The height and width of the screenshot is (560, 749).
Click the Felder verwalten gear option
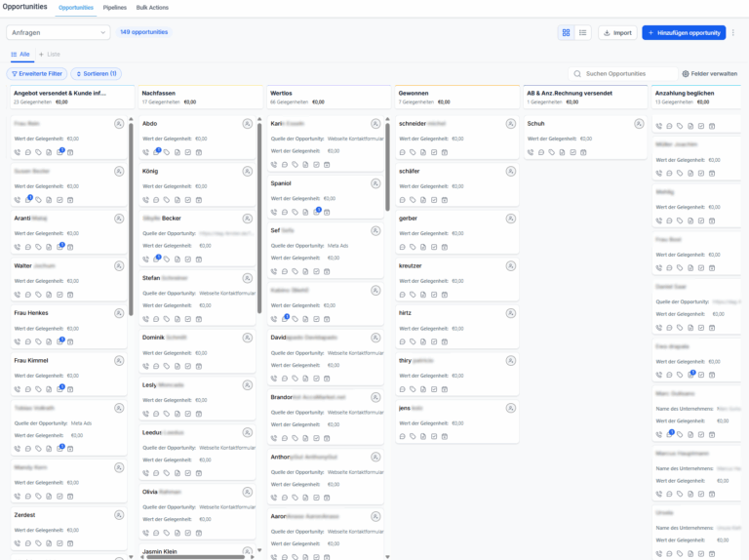709,73
